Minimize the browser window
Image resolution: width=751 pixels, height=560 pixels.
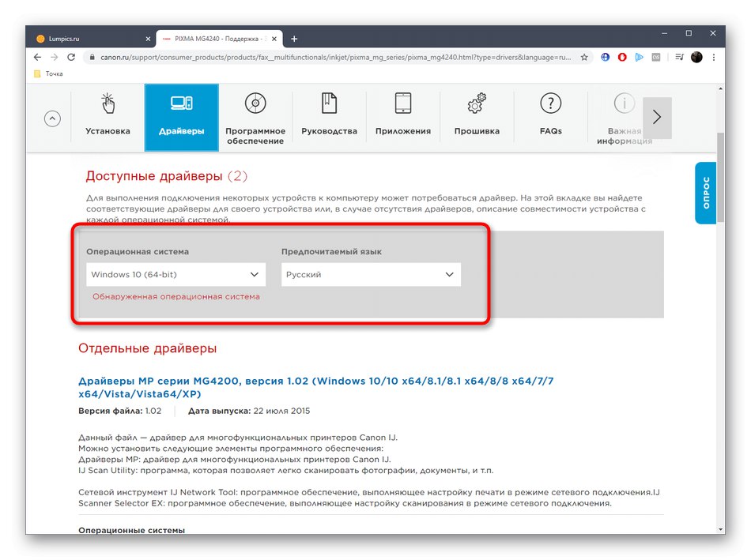[x=664, y=33]
